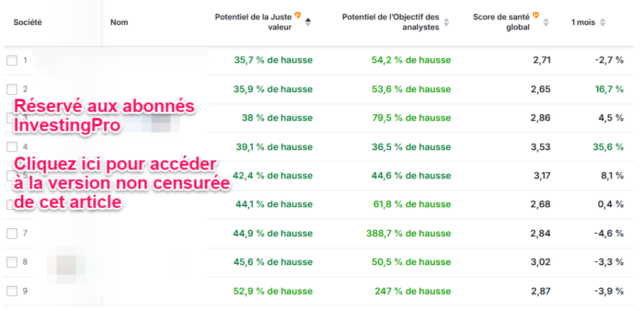The height and width of the screenshot is (311, 644).
Task: Click the 1 mois column header label
Action: tap(583, 23)
